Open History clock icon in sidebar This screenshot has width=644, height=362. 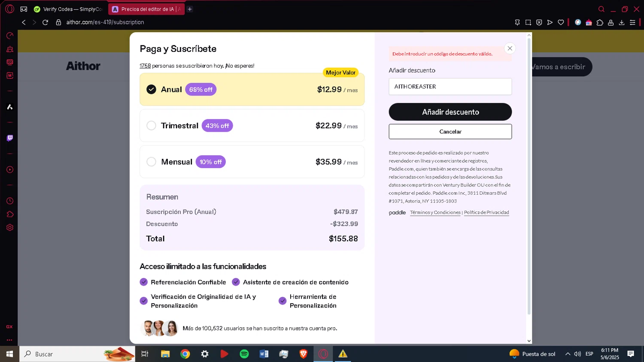click(9, 201)
